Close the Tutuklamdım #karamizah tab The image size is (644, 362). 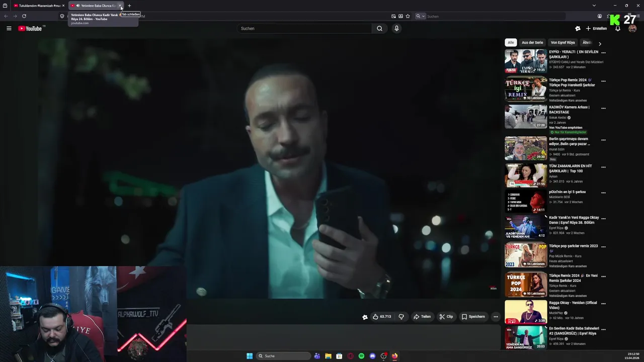tap(63, 6)
